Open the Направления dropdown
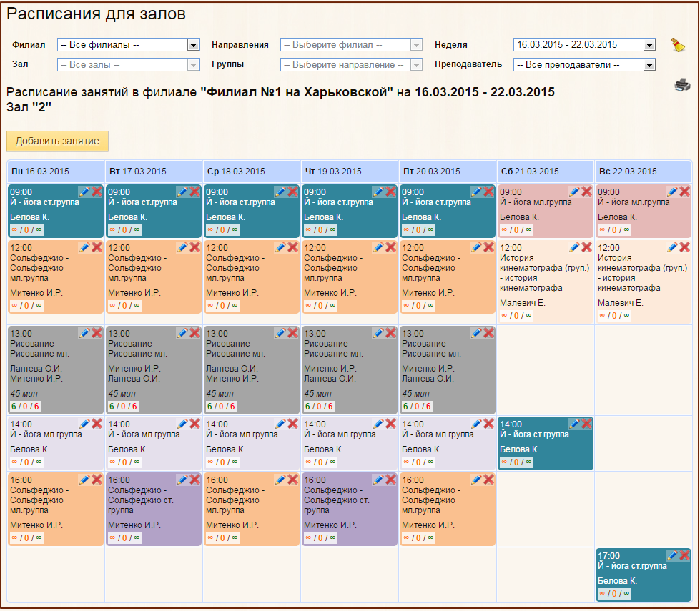The height and width of the screenshot is (611, 700). (351, 44)
